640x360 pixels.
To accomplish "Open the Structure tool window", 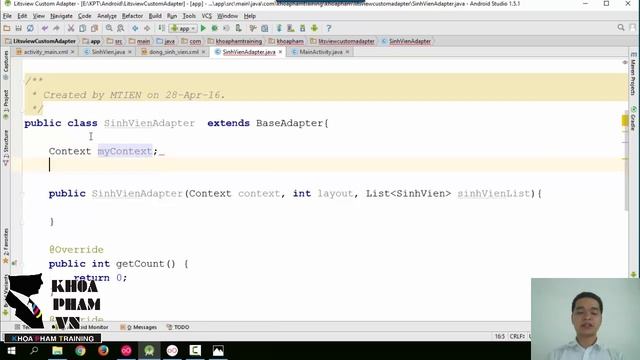I will [x=6, y=148].
